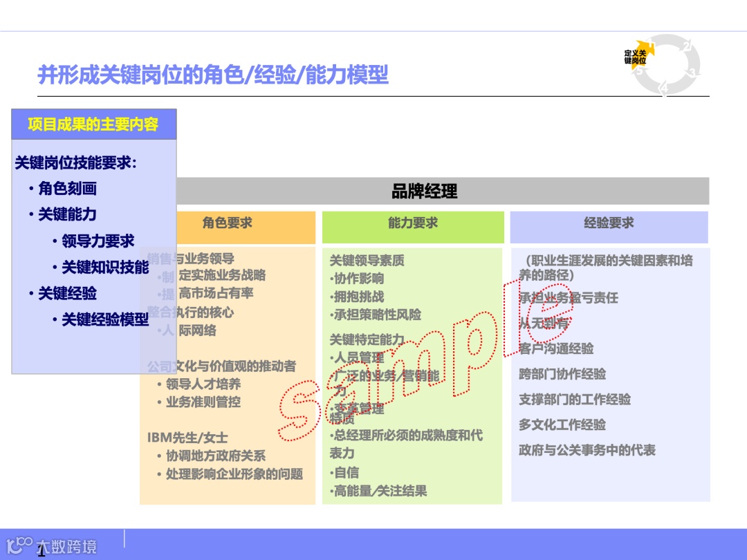The height and width of the screenshot is (560, 747).
Task: Select 协调地方政府关系 bullet
Action: coord(216,456)
